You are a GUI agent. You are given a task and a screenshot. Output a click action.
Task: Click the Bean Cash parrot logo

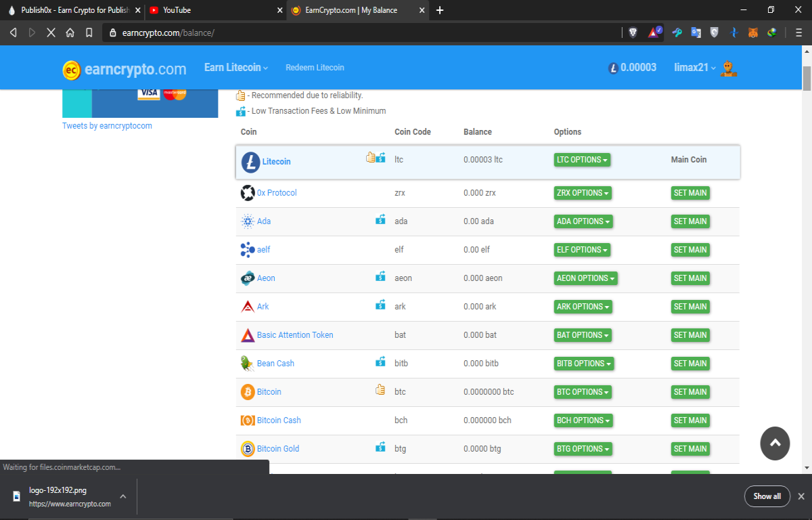point(247,364)
